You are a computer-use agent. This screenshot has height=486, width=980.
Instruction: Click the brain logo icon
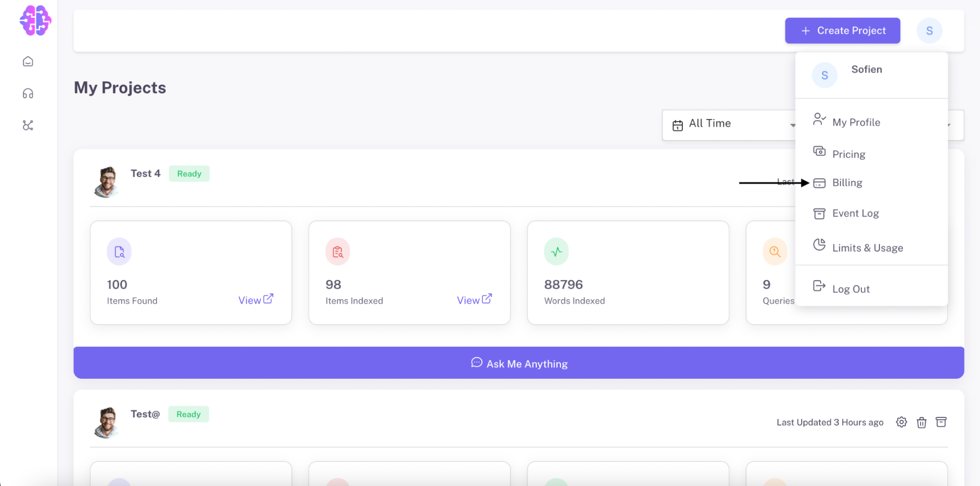pyautogui.click(x=35, y=21)
